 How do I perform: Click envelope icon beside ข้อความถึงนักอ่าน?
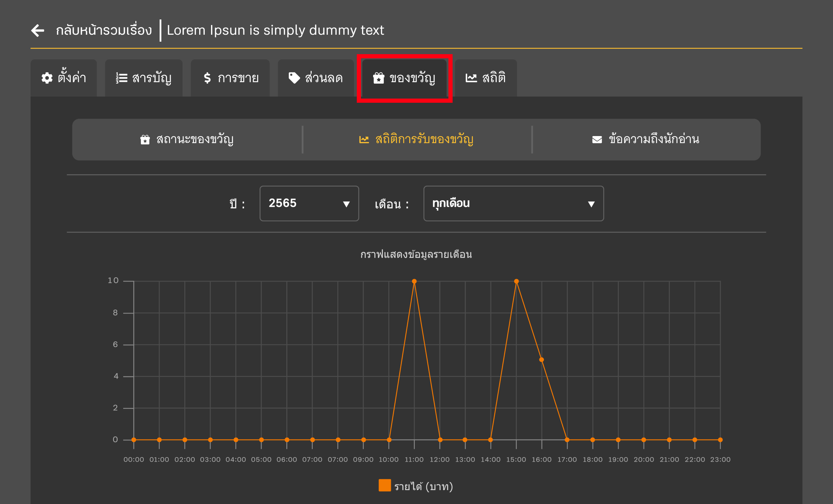(x=597, y=140)
